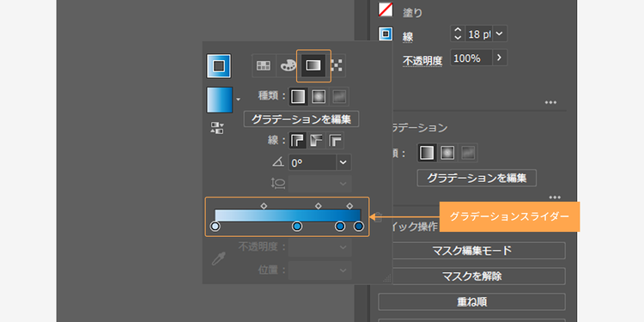This screenshot has height=322, width=644.
Task: Select the second midpoint diamond on slider
Action: (x=319, y=205)
